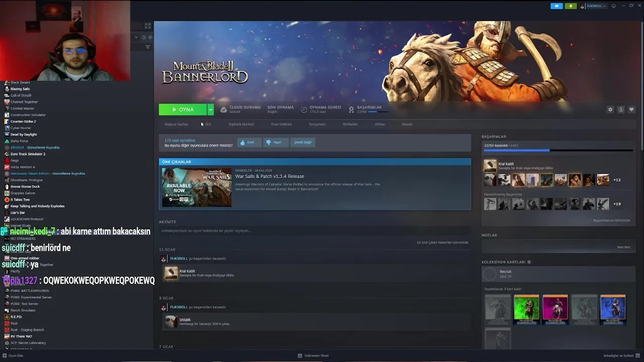Open game settings gear icon
644x362 pixels.
click(x=610, y=110)
